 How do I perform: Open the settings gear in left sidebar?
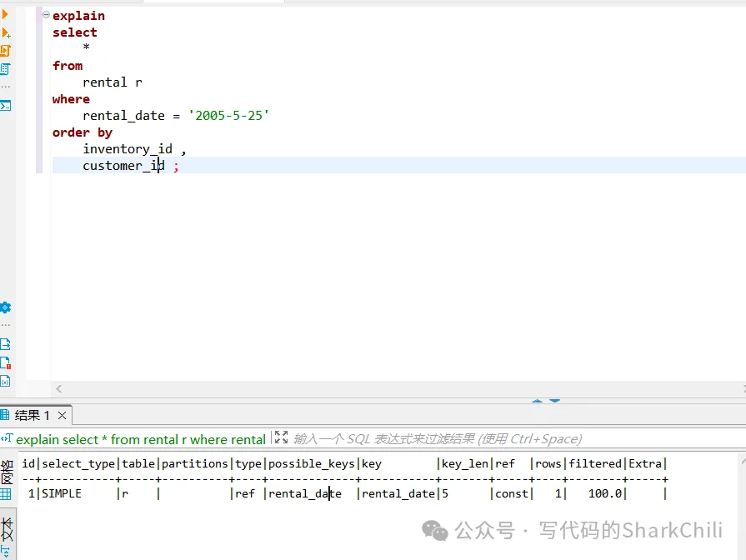click(x=5, y=307)
